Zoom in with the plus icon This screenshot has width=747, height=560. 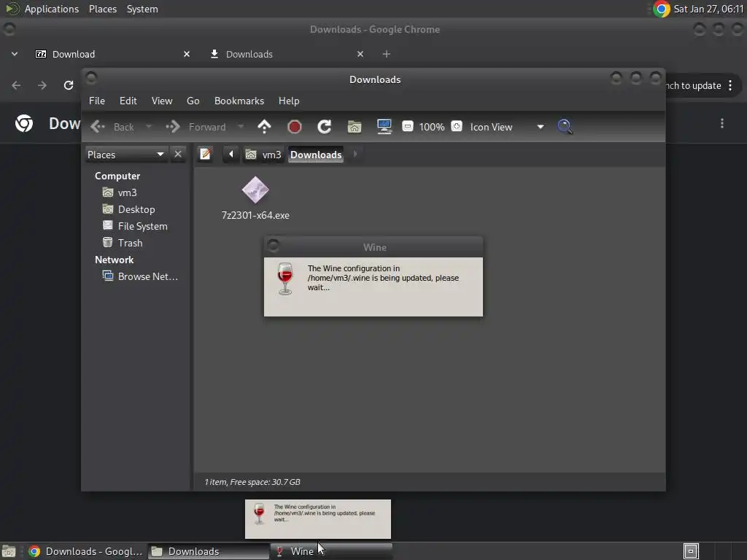coord(457,127)
